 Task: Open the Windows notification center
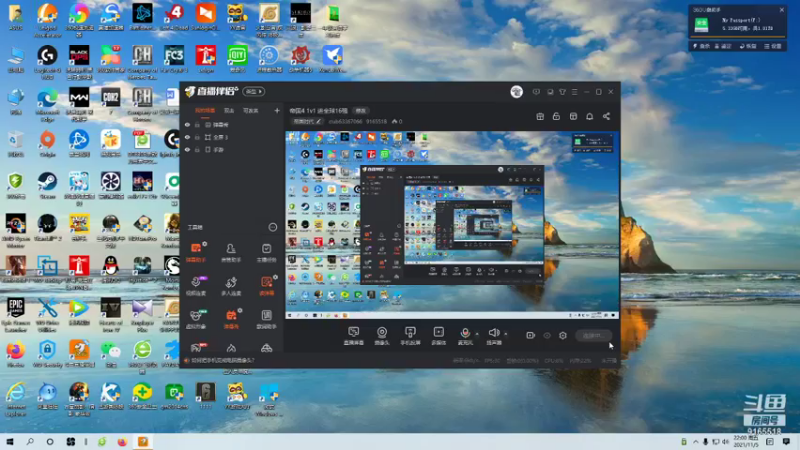pos(786,442)
